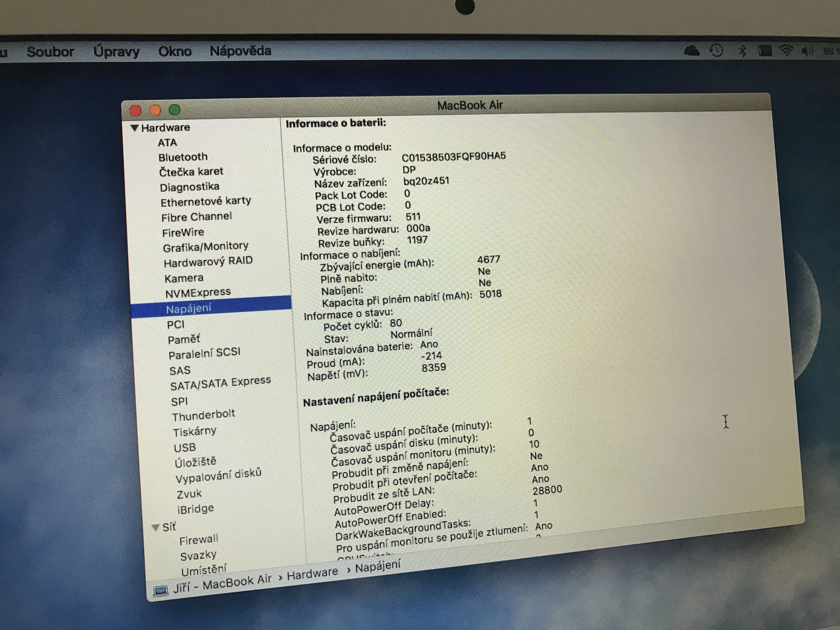This screenshot has width=840, height=630.
Task: Click Napájení in the bottom path bar
Action: pos(377,566)
